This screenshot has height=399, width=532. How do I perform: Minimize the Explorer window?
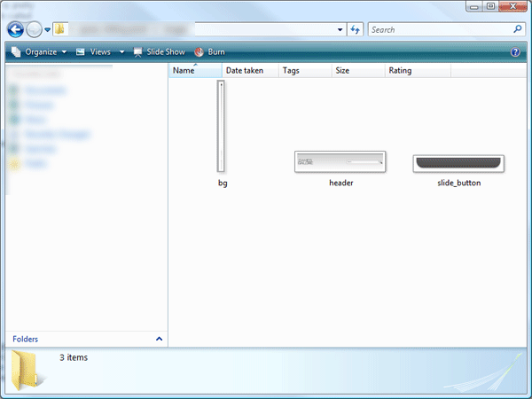point(474,7)
